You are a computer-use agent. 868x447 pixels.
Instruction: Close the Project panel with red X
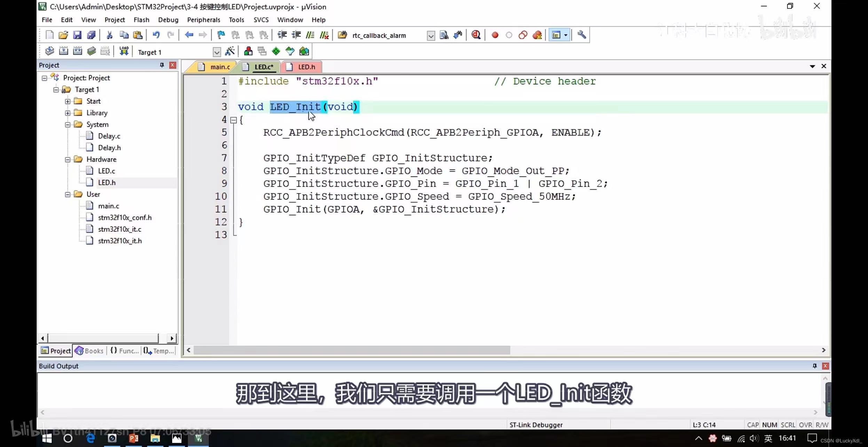pyautogui.click(x=173, y=65)
